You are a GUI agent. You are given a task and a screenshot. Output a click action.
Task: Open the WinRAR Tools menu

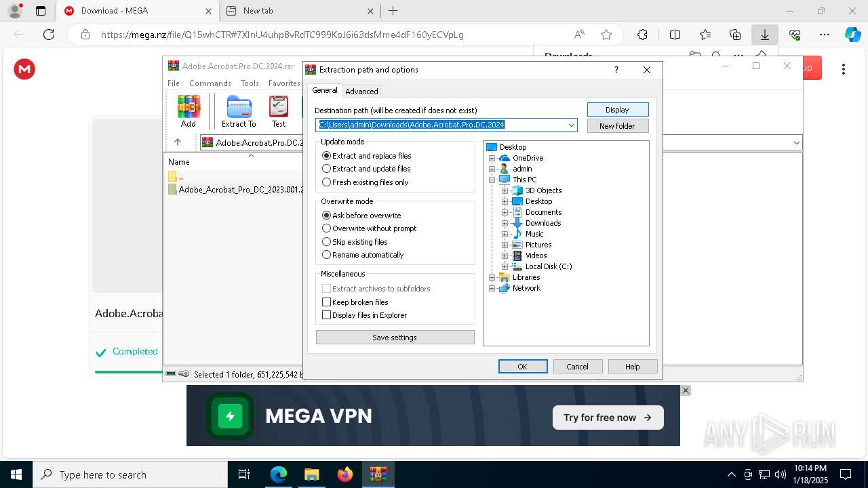pyautogui.click(x=250, y=83)
